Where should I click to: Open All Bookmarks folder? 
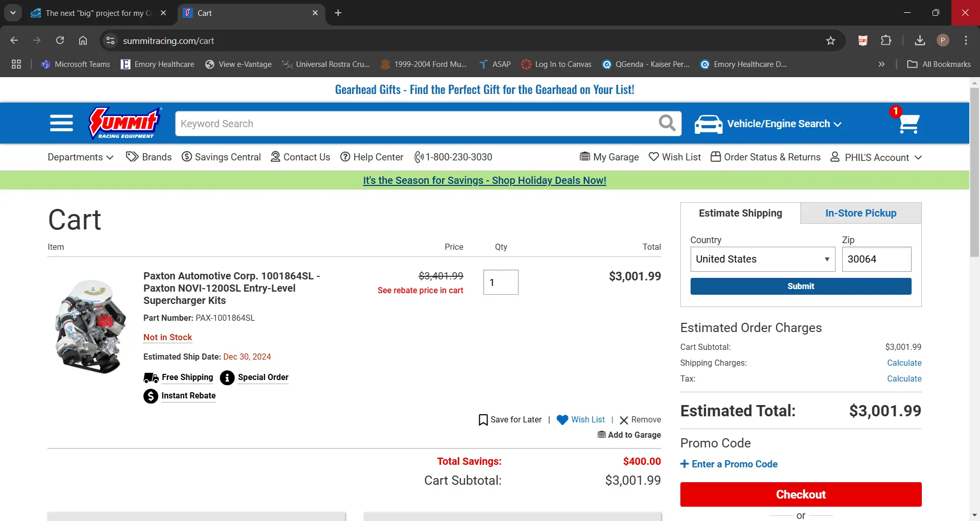pyautogui.click(x=939, y=64)
